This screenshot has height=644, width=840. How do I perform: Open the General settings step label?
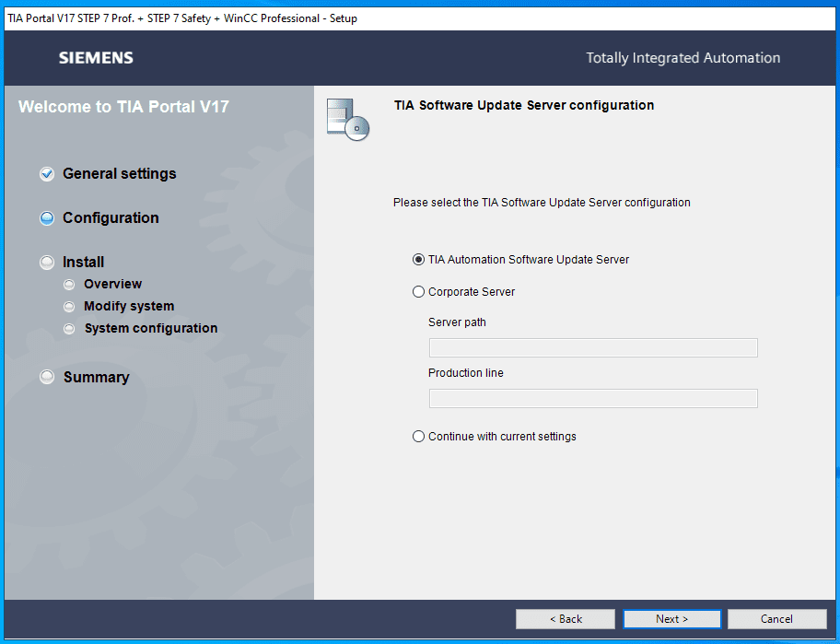(x=120, y=173)
